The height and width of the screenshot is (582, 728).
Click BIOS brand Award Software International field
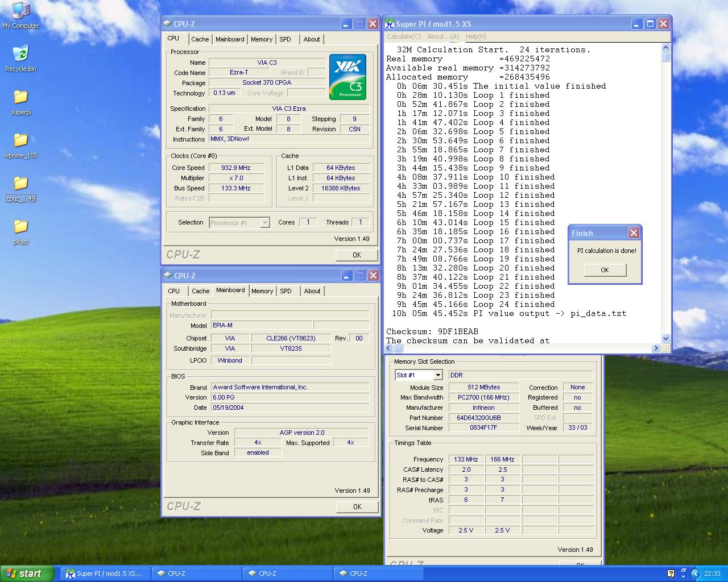pos(290,387)
